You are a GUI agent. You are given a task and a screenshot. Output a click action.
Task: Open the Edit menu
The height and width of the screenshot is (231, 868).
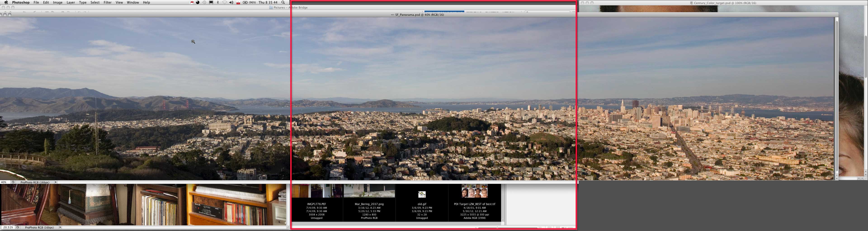click(46, 2)
